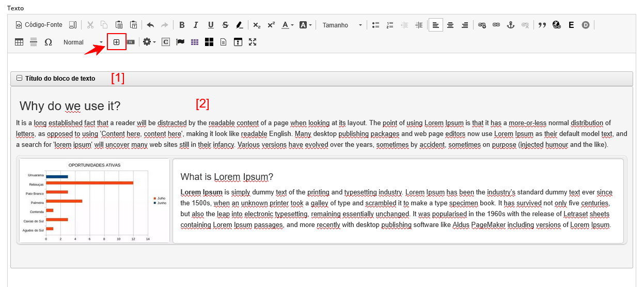Insert a bulleted list
Screen dimensions: 644x287
click(x=376, y=25)
